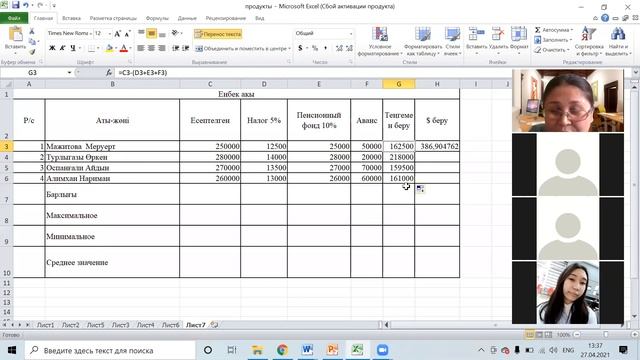Open the Файл tab
The height and width of the screenshot is (360, 640).
[14, 18]
